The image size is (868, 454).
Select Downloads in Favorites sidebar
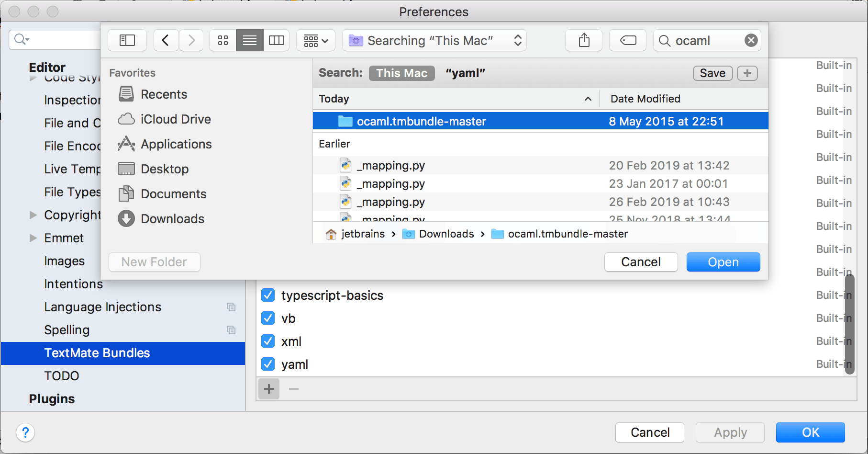pyautogui.click(x=172, y=219)
